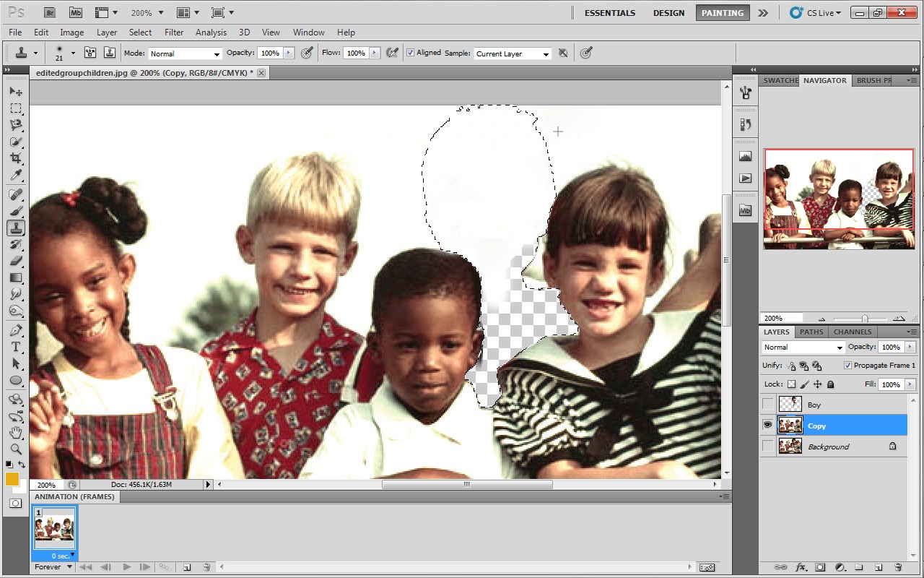924x578 pixels.
Task: Select animation frame 1 thumbnail
Action: 54,529
